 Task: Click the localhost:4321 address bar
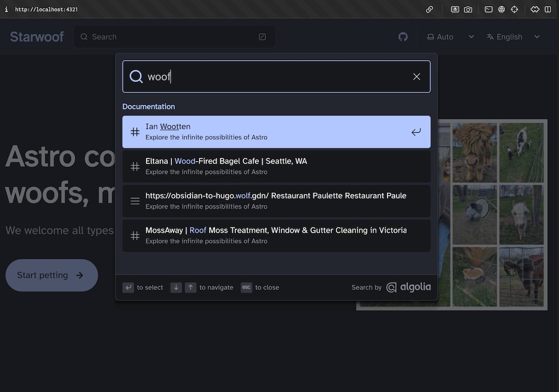coord(46,9)
